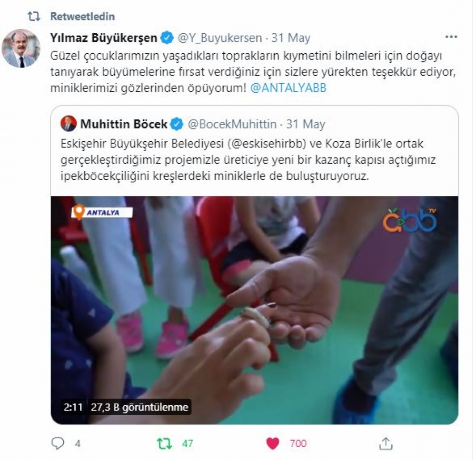This screenshot has width=476, height=460.
Task: Open Muhittin Böcek small avatar
Action: click(69, 124)
